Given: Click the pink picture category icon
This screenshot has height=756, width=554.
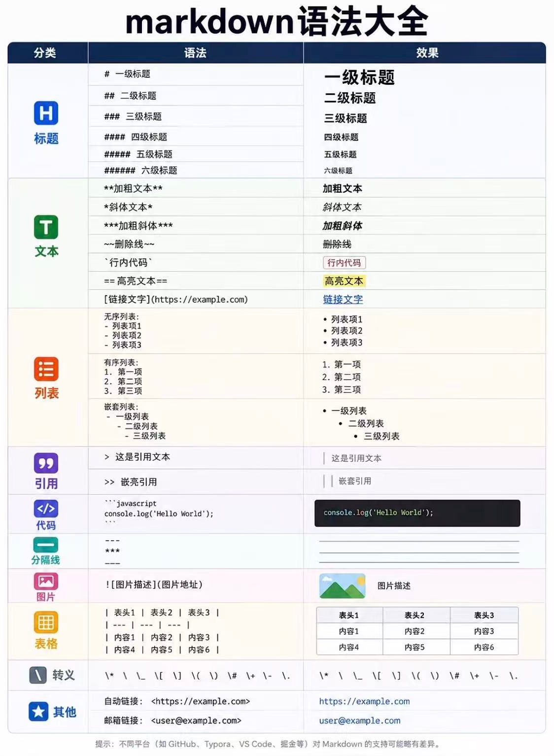Looking at the screenshot, I should (46, 581).
